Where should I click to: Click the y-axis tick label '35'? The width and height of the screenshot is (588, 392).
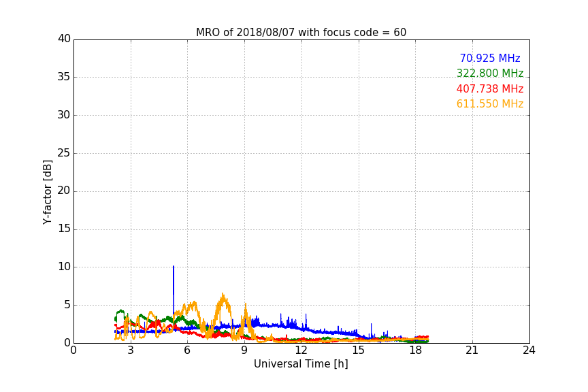click(x=64, y=78)
